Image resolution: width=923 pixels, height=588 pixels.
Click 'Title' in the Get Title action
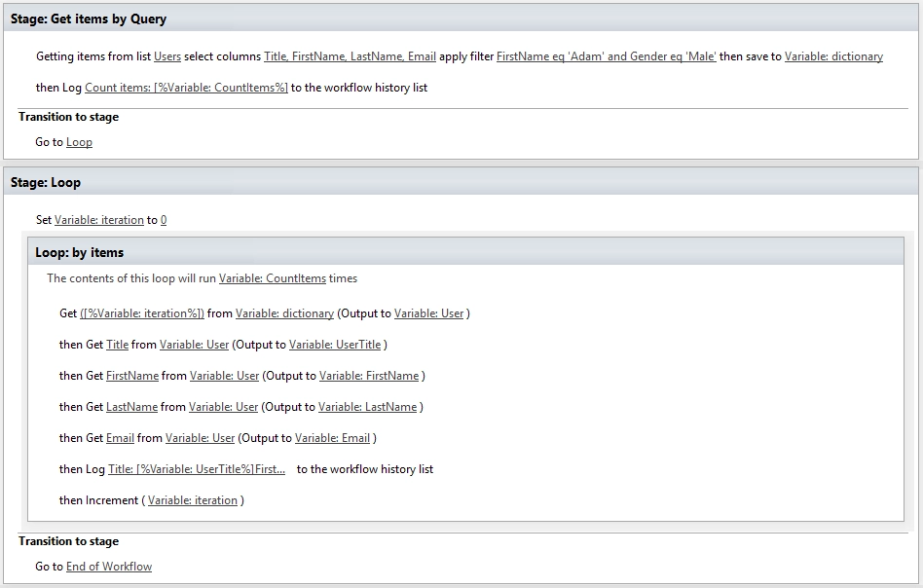[x=117, y=345]
